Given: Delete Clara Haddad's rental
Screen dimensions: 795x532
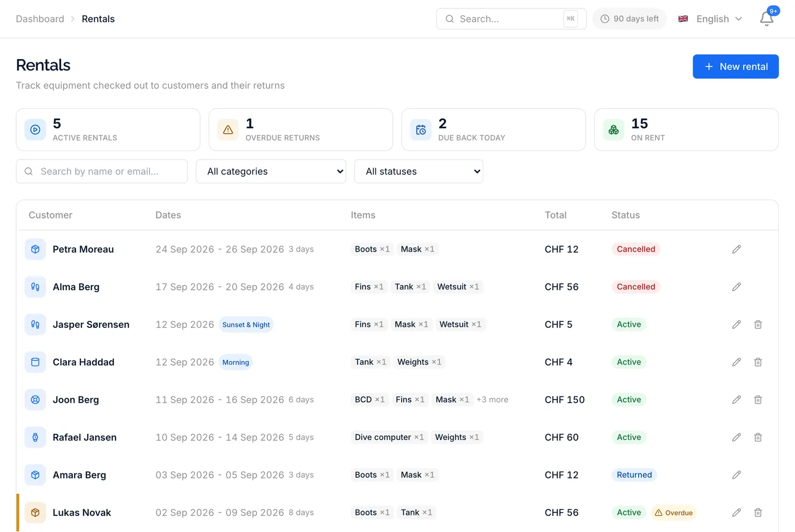Looking at the screenshot, I should [x=758, y=362].
